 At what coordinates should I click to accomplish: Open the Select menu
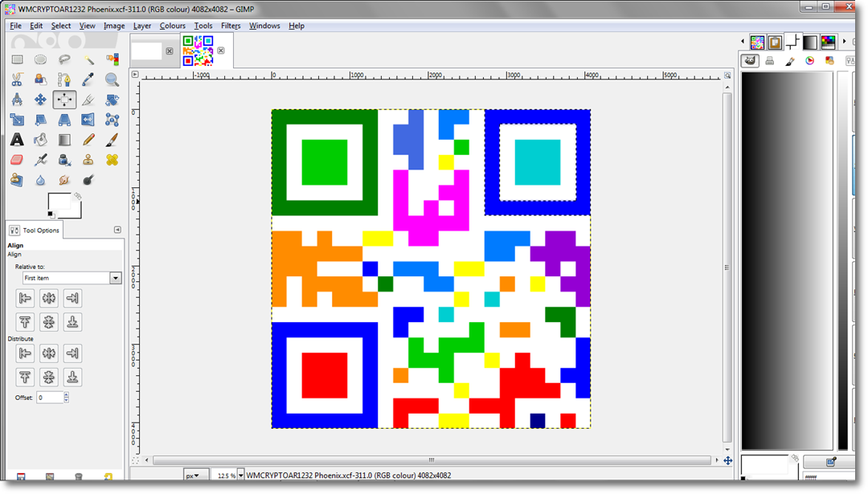61,26
